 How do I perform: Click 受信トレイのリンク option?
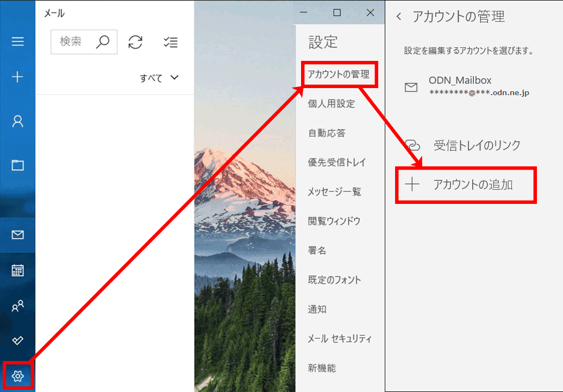pyautogui.click(x=463, y=145)
